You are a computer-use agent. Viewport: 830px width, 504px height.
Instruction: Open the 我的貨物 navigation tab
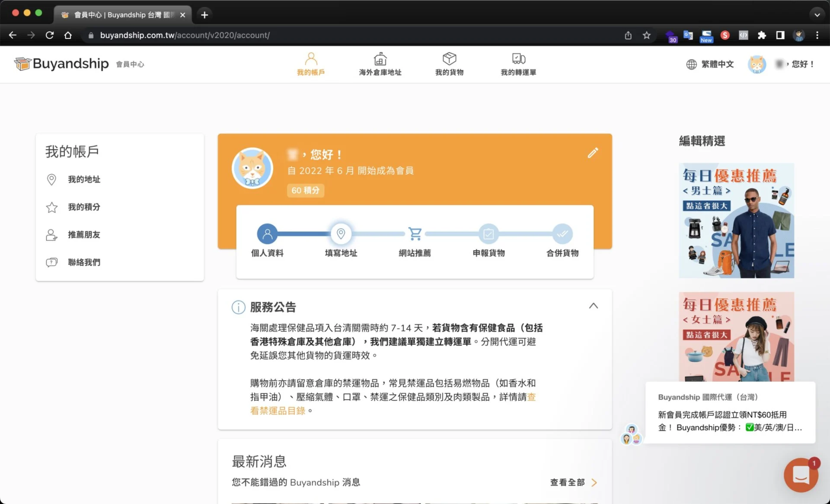point(449,64)
